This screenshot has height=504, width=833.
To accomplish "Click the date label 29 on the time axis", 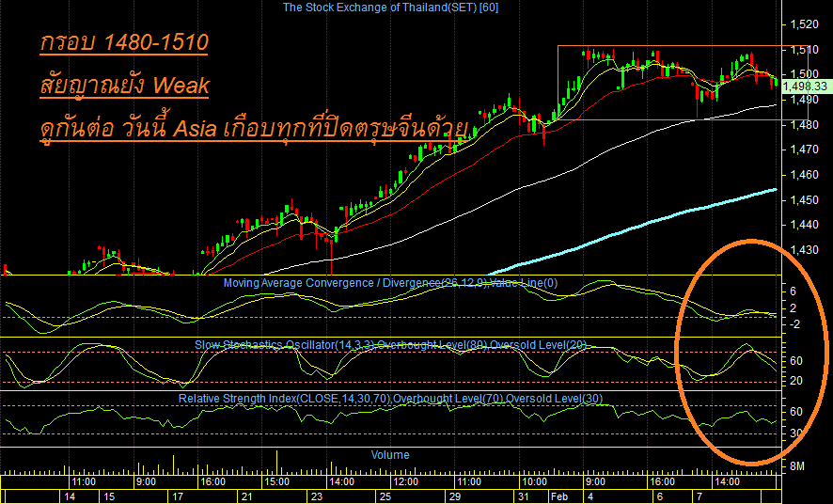I will pyautogui.click(x=455, y=497).
